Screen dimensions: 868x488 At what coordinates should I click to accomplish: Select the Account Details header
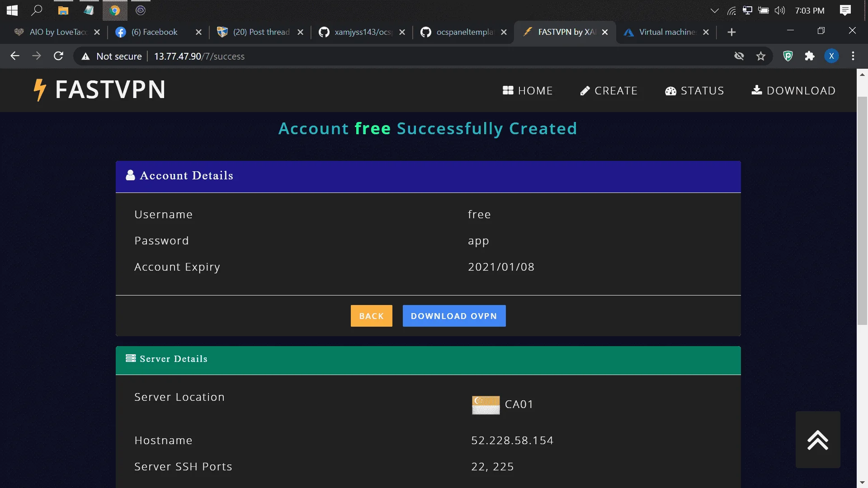coord(428,176)
